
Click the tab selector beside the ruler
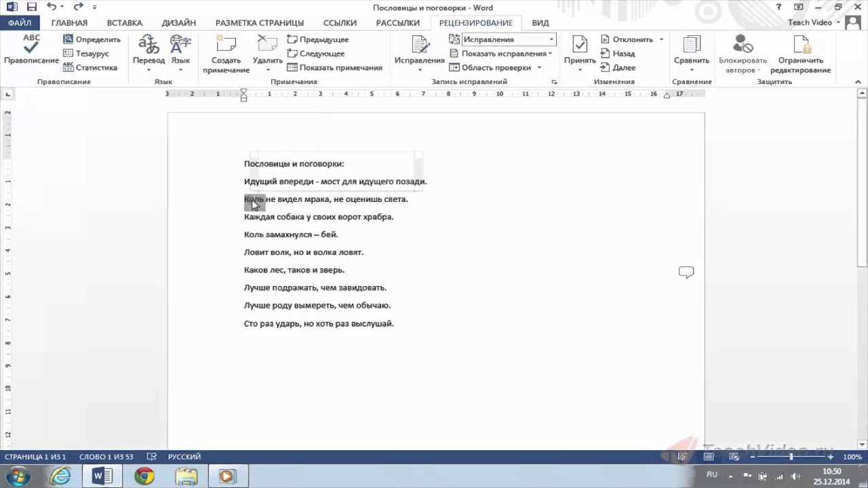click(8, 94)
